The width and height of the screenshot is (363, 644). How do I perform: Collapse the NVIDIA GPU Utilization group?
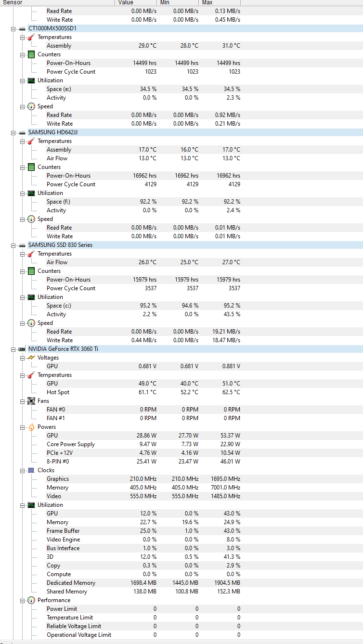(23, 505)
